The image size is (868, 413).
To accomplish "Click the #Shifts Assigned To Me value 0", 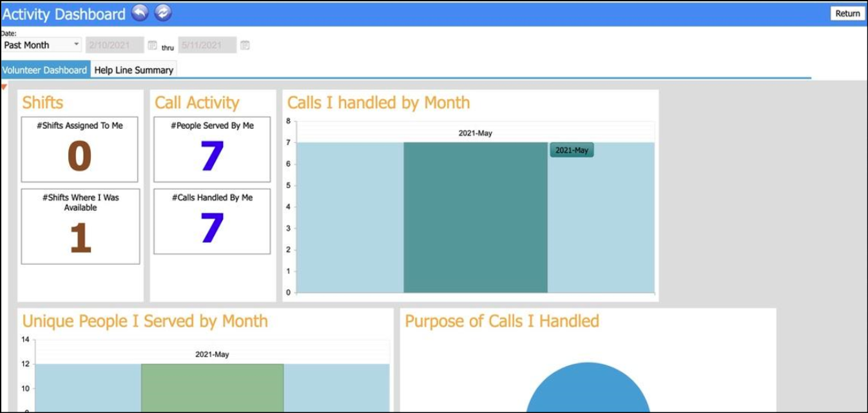I will [79, 157].
